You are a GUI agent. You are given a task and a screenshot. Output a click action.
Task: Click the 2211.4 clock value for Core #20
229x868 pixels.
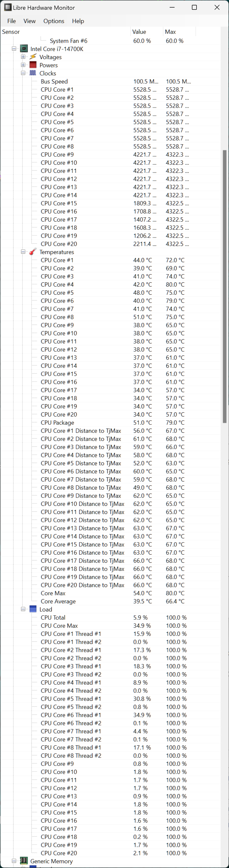coord(145,244)
